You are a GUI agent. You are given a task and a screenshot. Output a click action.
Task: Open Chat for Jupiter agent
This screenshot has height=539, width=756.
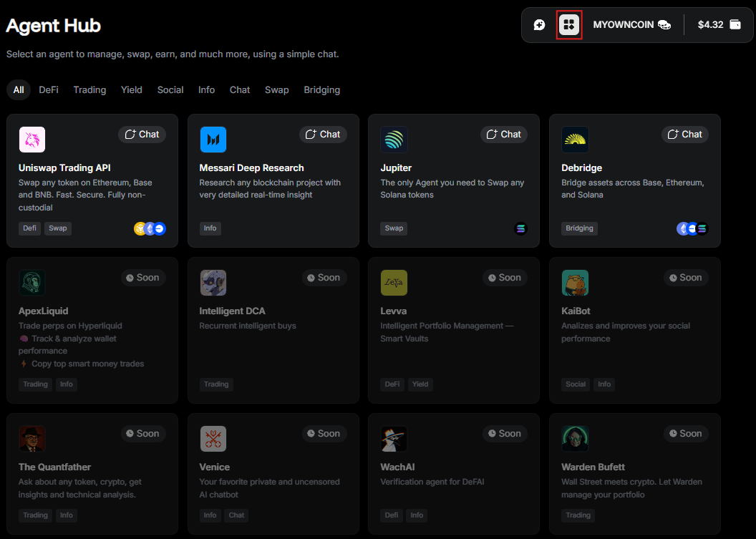tap(504, 135)
